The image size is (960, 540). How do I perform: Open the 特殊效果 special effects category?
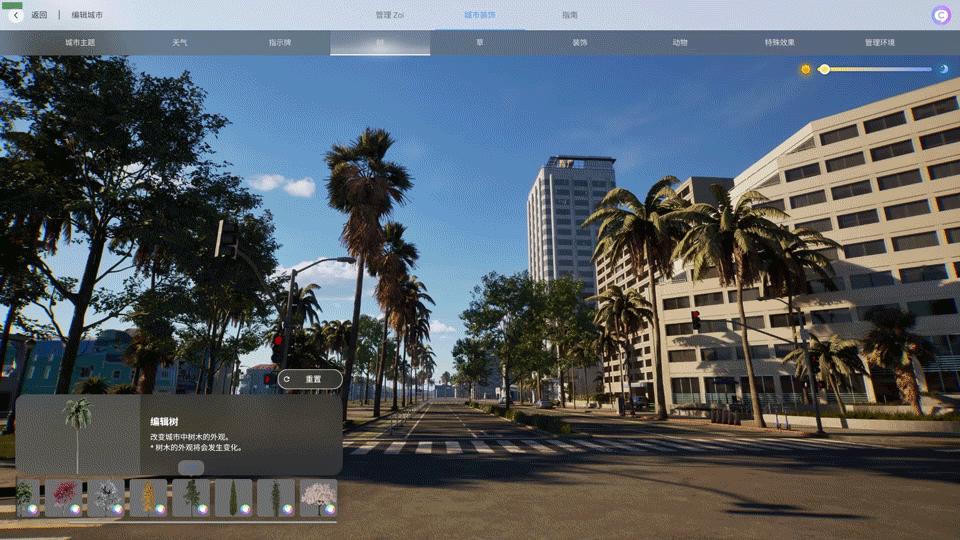(x=779, y=43)
